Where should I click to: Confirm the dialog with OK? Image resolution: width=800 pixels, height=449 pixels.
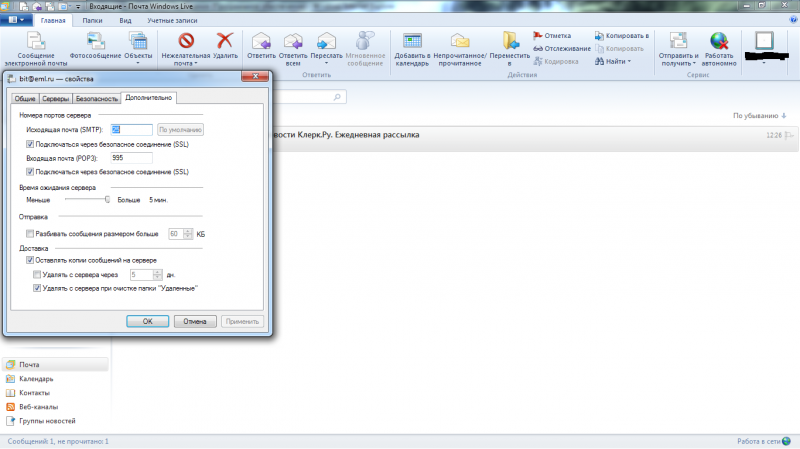click(147, 321)
